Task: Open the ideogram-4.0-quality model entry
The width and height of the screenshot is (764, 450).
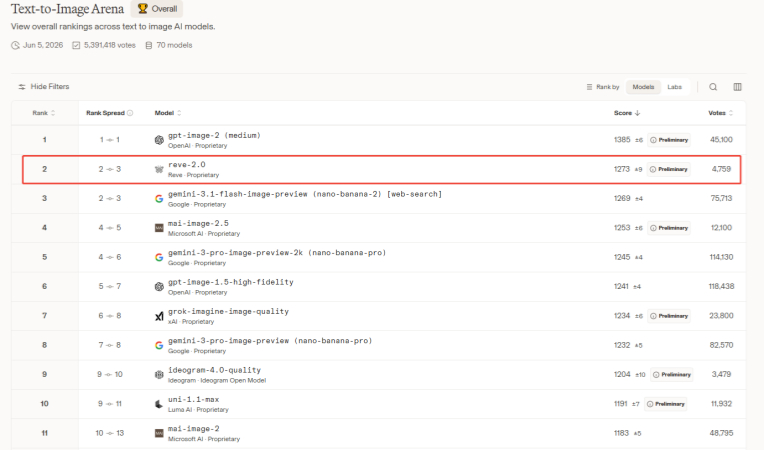Action: coord(214,370)
